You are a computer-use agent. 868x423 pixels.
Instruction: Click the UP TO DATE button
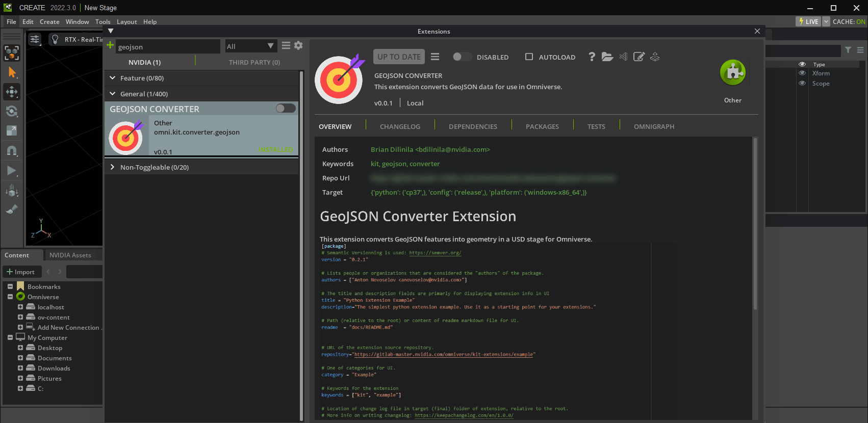click(x=399, y=57)
